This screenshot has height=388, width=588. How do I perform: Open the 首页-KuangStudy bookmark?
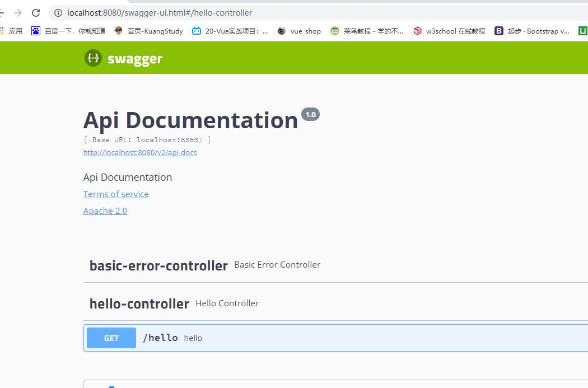pyautogui.click(x=148, y=31)
